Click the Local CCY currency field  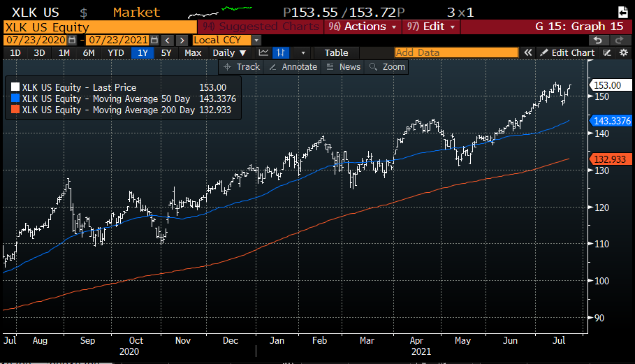click(x=221, y=40)
